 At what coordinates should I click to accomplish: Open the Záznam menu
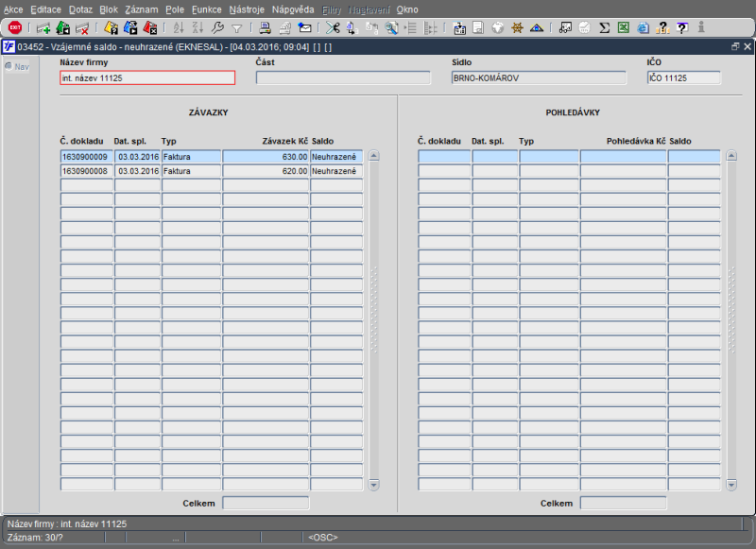(141, 9)
